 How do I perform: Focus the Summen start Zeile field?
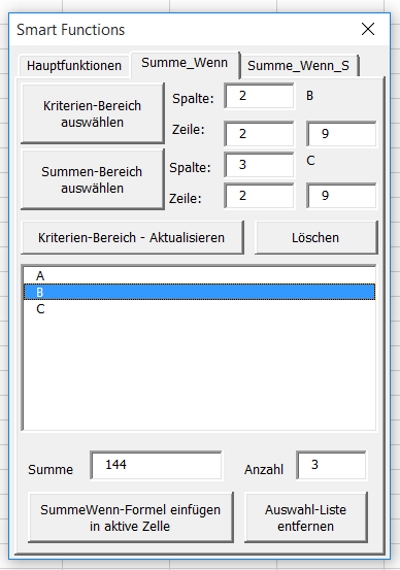(x=259, y=196)
